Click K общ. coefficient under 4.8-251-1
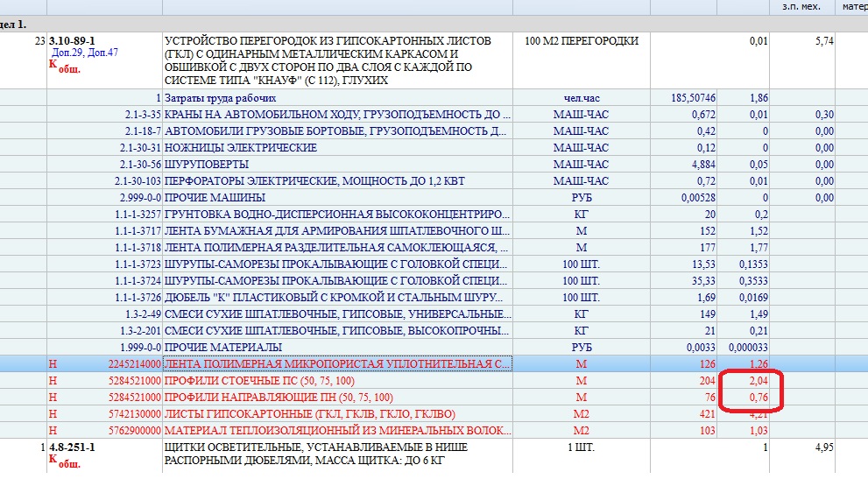868x479 pixels. (x=65, y=461)
